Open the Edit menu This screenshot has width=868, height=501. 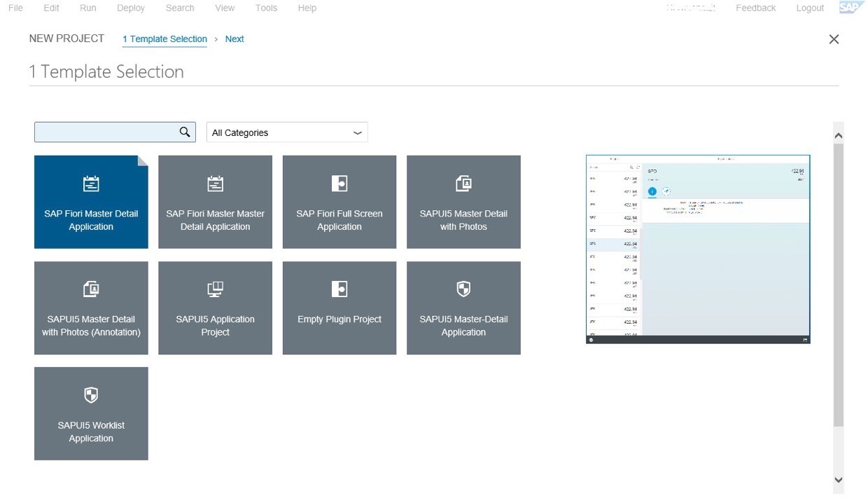coord(51,8)
